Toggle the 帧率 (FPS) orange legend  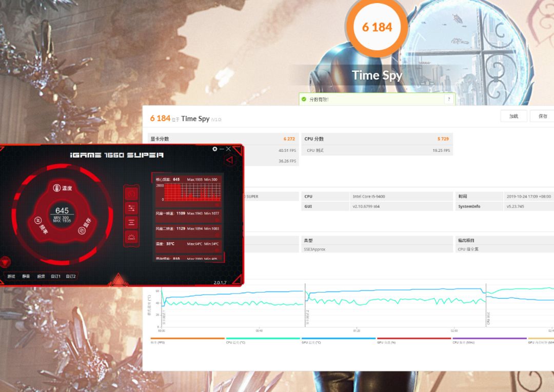(x=187, y=340)
